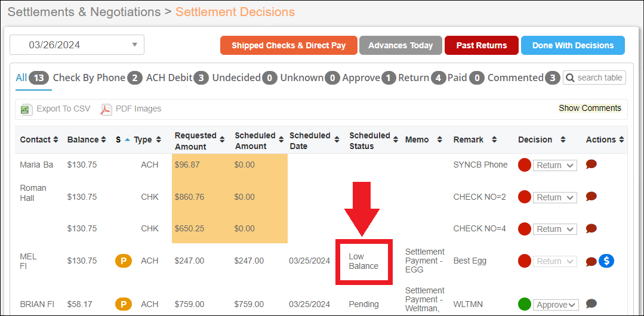This screenshot has width=644, height=316.
Task: Click red decision dot for Maria Ba
Action: pyautogui.click(x=525, y=165)
